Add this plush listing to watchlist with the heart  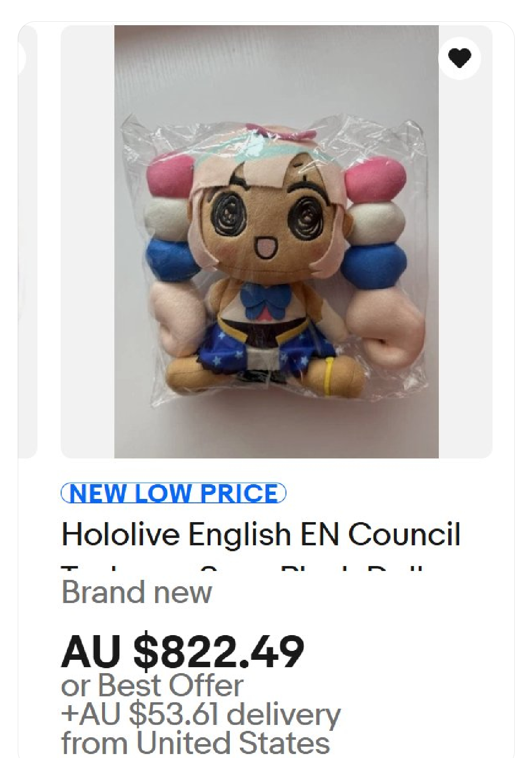[x=459, y=58]
